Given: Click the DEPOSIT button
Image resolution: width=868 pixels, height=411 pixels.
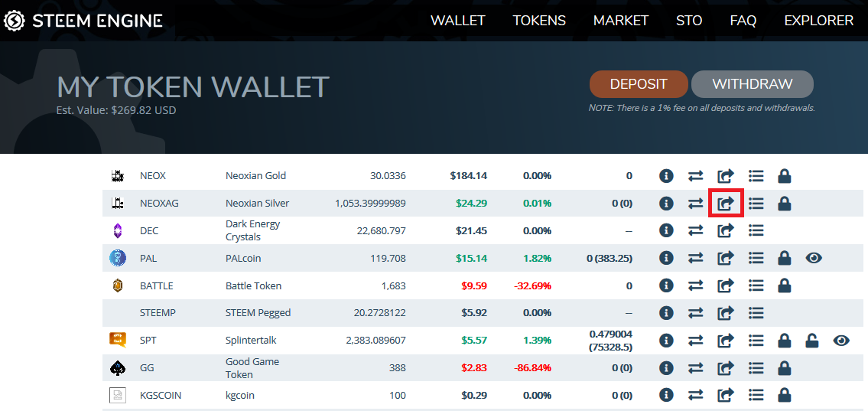Looking at the screenshot, I should [639, 84].
